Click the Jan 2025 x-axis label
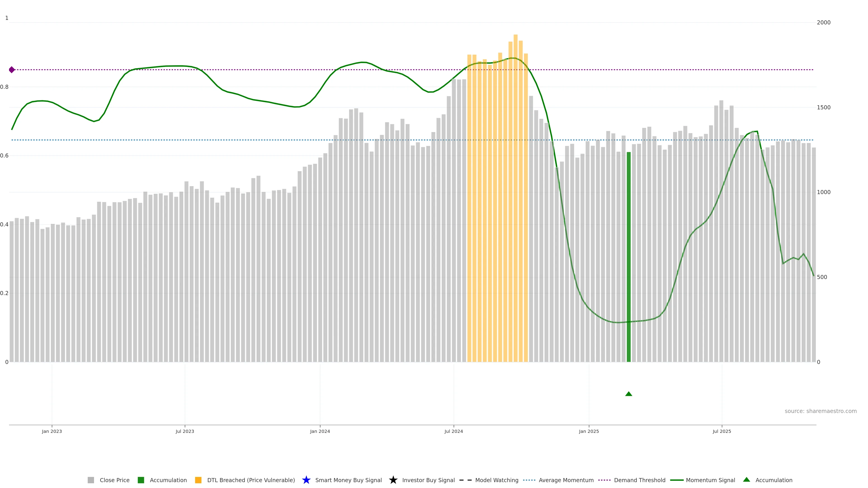Screen dimensions: 868x488 589,431
